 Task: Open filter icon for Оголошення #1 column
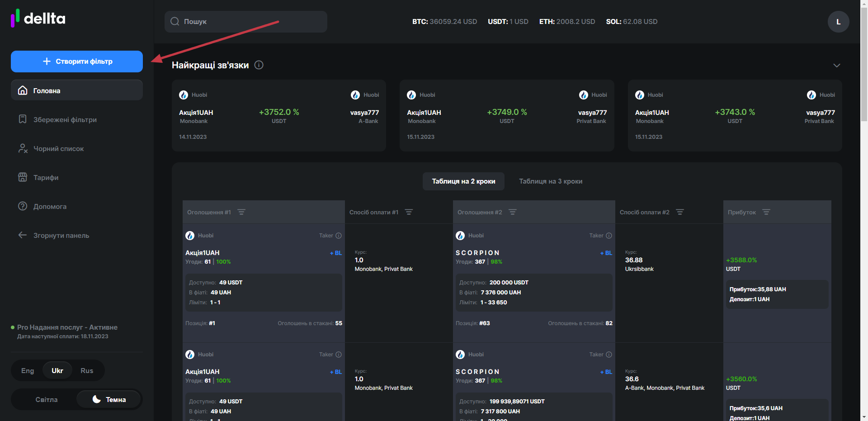(241, 212)
